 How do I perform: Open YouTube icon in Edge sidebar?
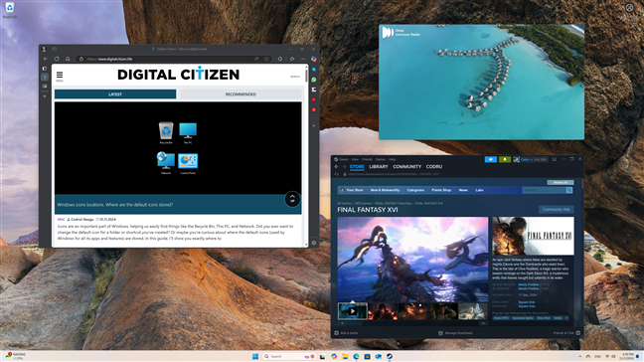pyautogui.click(x=314, y=99)
